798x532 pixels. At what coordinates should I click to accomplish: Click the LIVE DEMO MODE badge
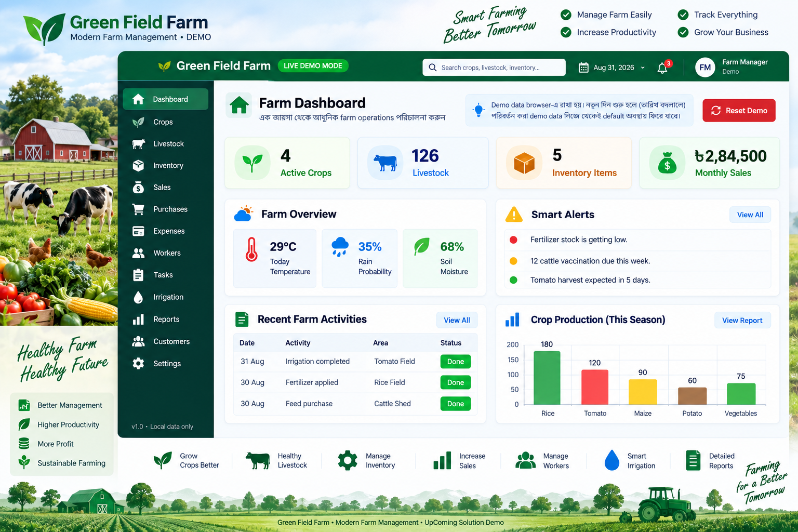pyautogui.click(x=313, y=66)
